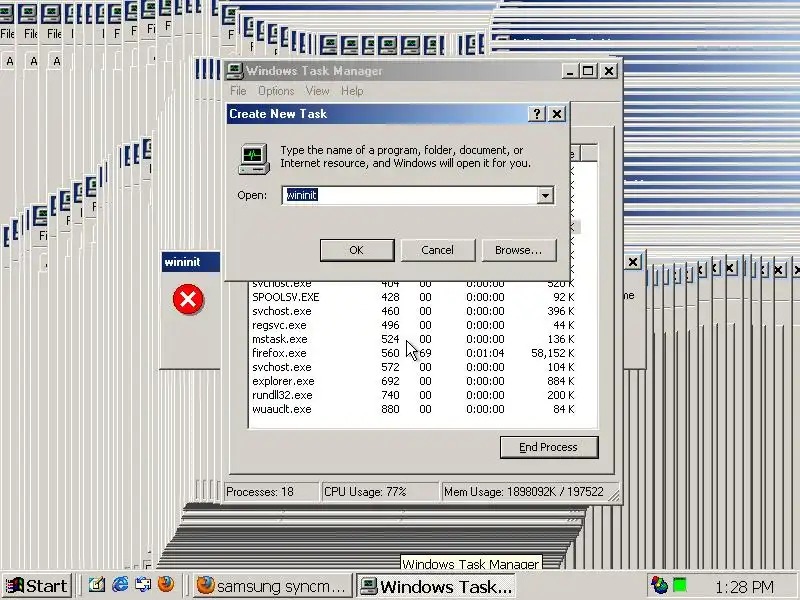Click green CPU usage tray icon
800x600 pixels.
[x=679, y=585]
